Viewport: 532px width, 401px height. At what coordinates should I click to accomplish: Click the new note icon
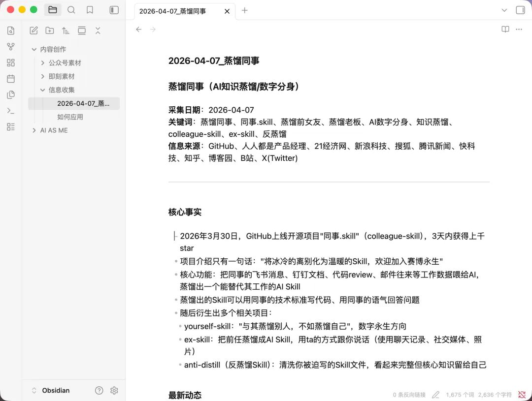[x=33, y=31]
